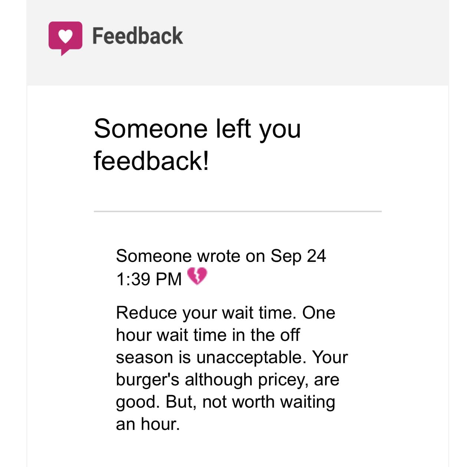Image resolution: width=476 pixels, height=467 pixels.
Task: Click the word "good." in the message
Action: 138,402
